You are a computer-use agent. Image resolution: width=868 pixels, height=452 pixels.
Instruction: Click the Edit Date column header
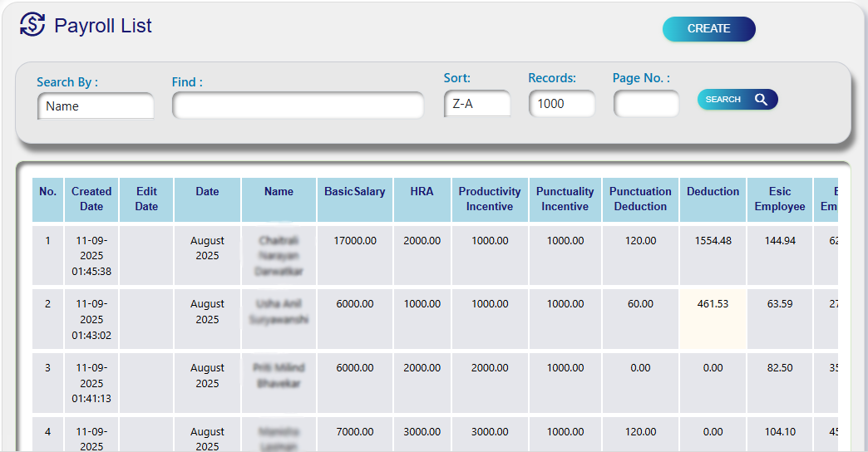(x=146, y=199)
